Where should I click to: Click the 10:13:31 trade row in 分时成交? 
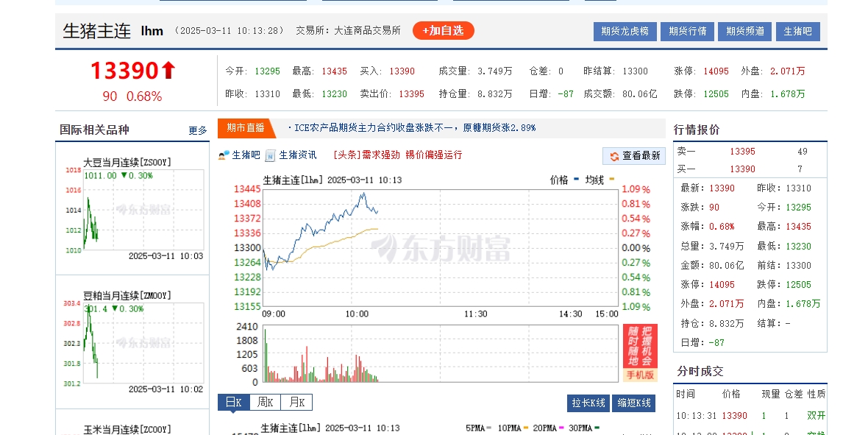coord(750,416)
